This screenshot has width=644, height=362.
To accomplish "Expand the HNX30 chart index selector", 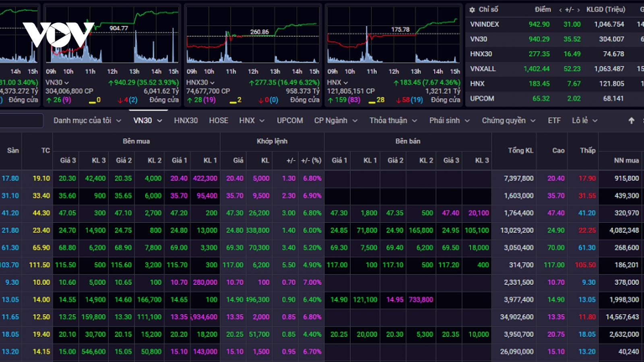I will click(x=212, y=83).
